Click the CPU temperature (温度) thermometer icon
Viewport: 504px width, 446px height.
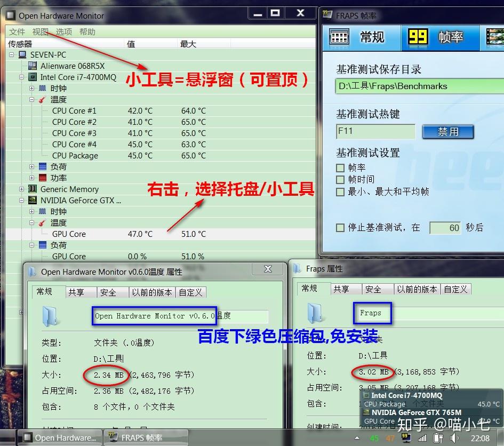43,100
